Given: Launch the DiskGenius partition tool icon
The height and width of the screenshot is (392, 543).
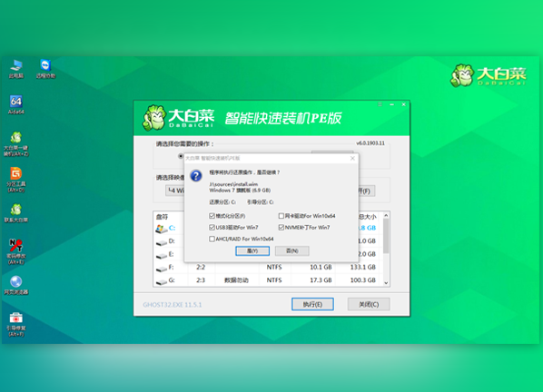Looking at the screenshot, I should pyautogui.click(x=16, y=180).
